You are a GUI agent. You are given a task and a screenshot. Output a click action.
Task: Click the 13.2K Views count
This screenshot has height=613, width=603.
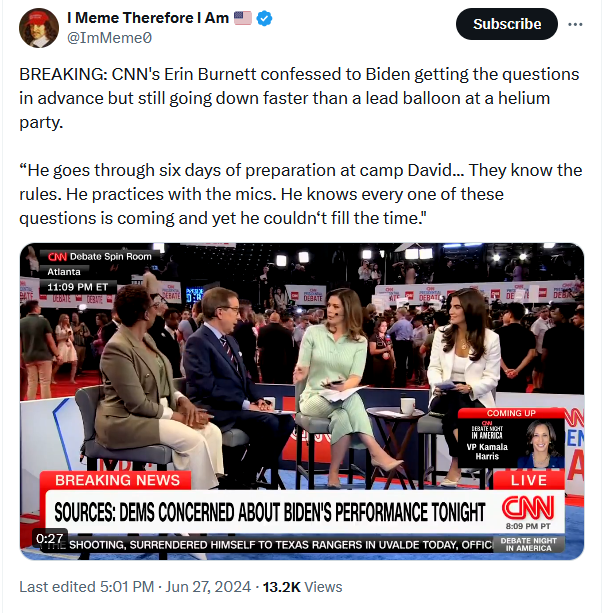(x=302, y=587)
